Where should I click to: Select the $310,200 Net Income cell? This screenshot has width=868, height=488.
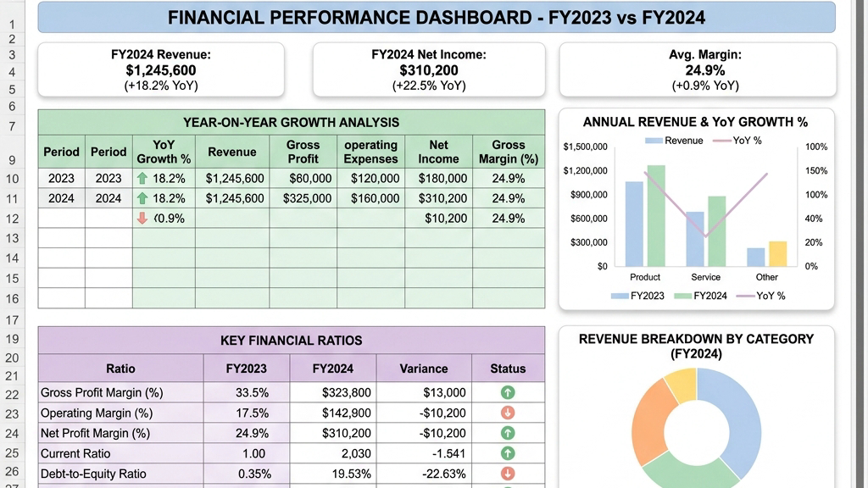pos(438,198)
